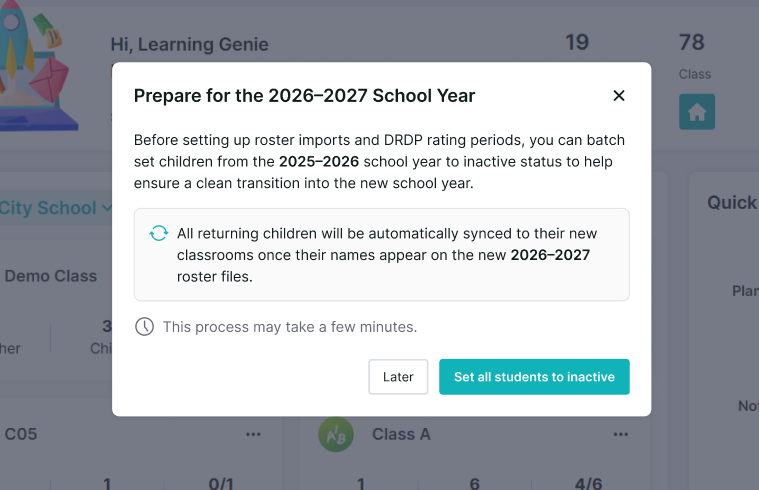Screen dimensions: 759x490
Task: Click the Class A green avatar icon
Action: click(x=336, y=434)
